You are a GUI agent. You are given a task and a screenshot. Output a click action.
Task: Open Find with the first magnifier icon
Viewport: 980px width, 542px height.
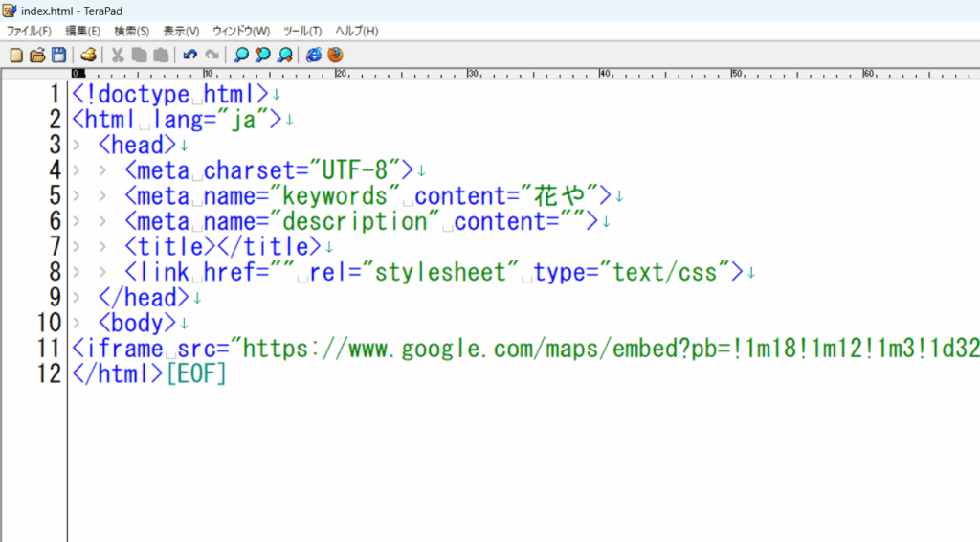[241, 55]
